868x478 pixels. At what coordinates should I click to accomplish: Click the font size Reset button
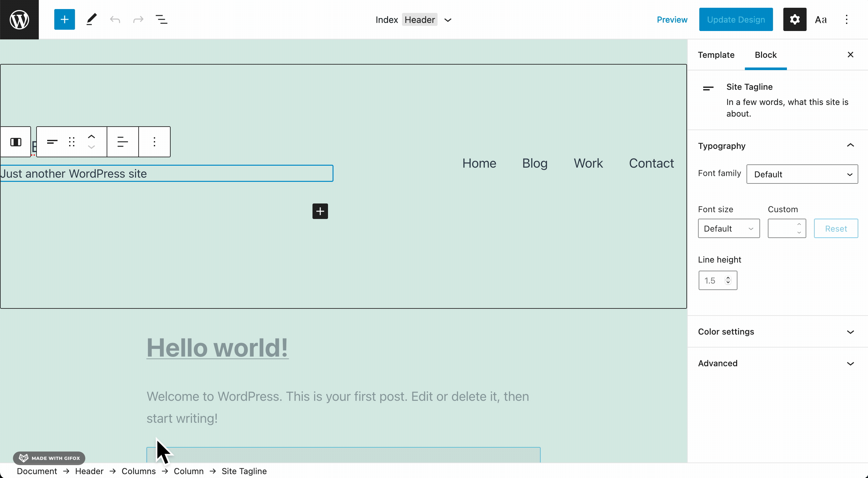click(x=836, y=228)
